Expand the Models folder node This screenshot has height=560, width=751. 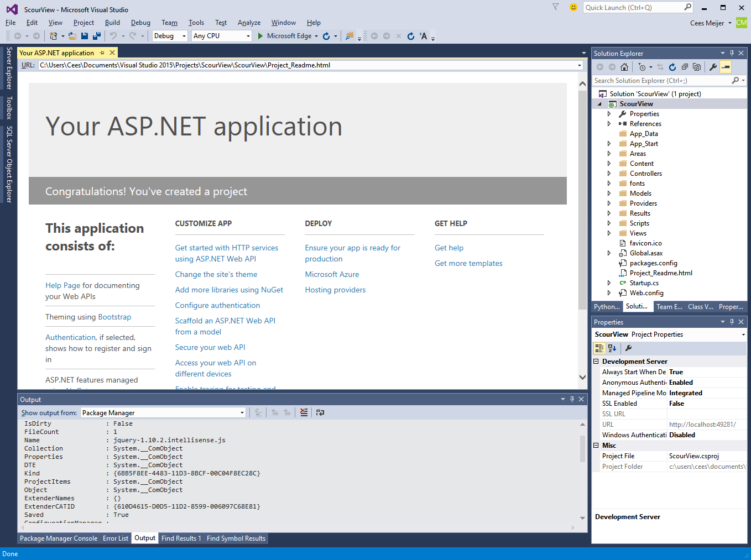(x=609, y=193)
